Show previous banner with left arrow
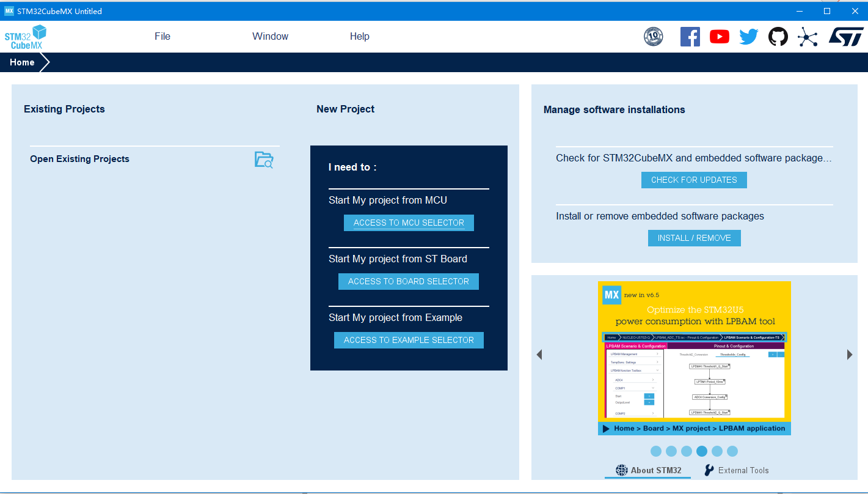 pyautogui.click(x=539, y=355)
